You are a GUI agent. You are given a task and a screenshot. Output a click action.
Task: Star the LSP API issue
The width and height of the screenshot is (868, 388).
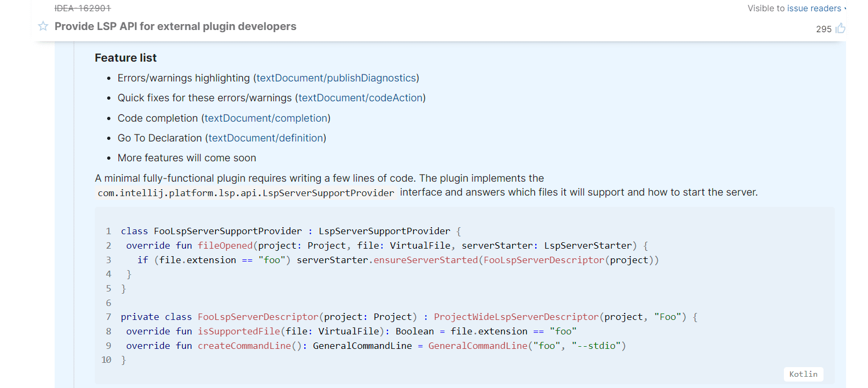[43, 26]
